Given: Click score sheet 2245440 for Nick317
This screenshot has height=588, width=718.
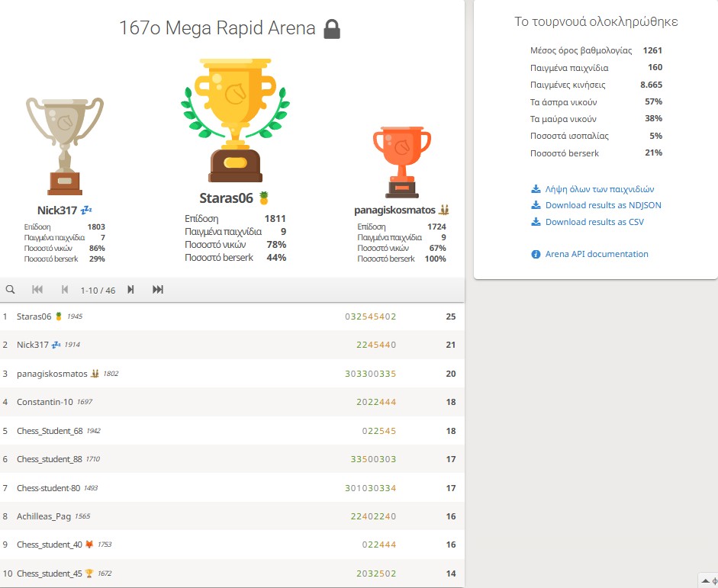Looking at the screenshot, I should point(376,345).
